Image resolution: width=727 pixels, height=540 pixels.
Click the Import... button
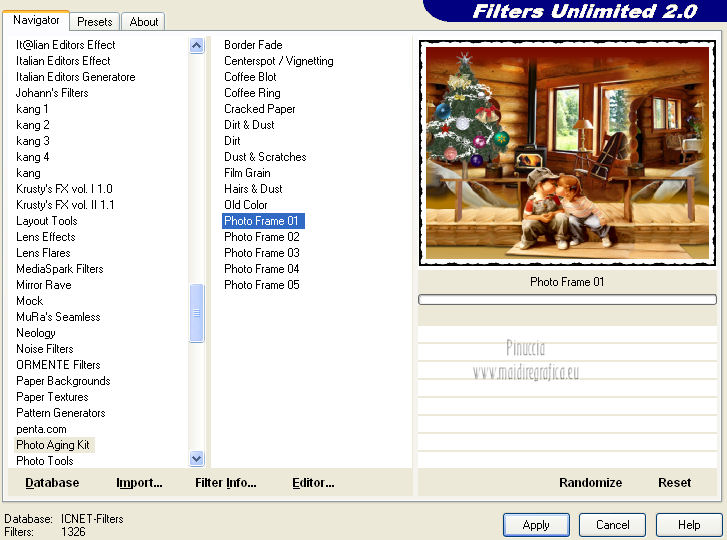[x=139, y=483]
